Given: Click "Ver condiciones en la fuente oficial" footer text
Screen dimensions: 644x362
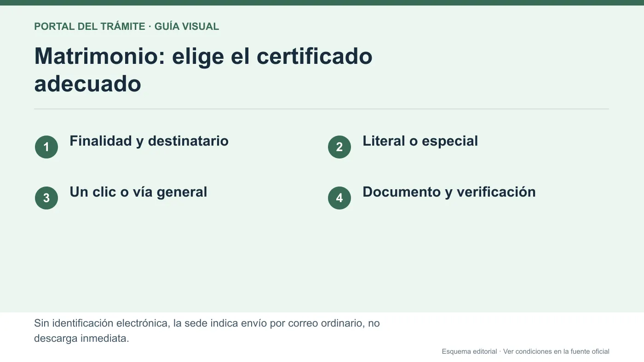Looking at the screenshot, I should click(x=556, y=351).
